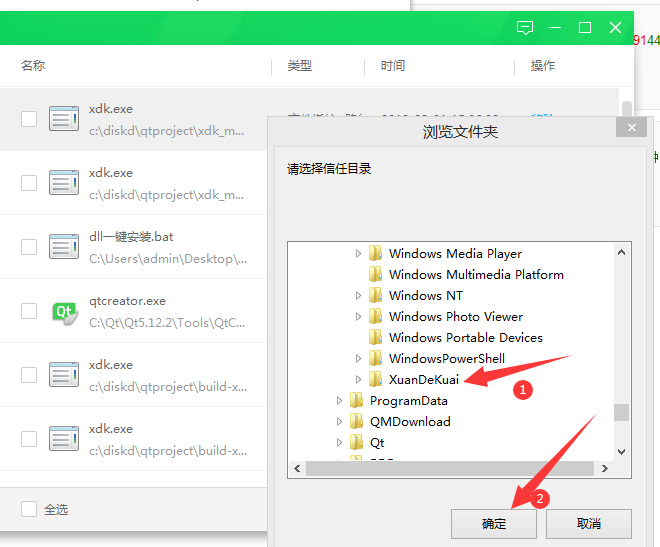Expand the WindowsPowerShell folder
The image size is (660, 547).
[x=358, y=359]
